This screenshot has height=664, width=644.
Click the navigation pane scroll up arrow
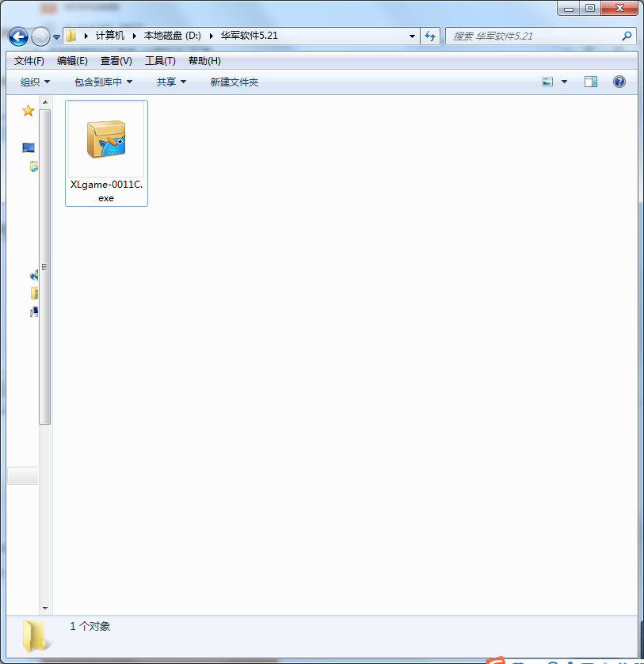[x=45, y=102]
